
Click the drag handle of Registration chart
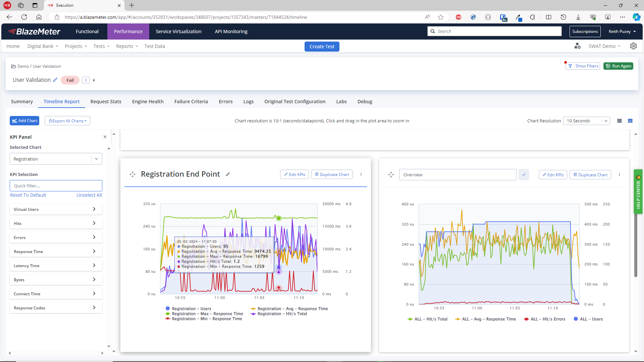coord(132,174)
